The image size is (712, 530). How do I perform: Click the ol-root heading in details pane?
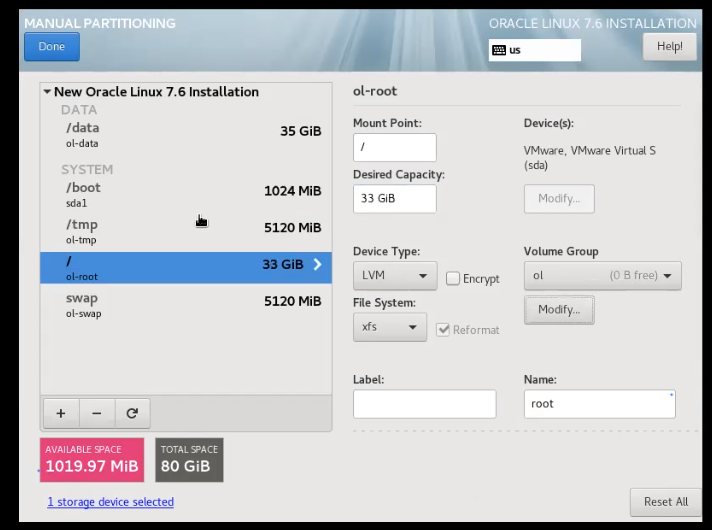[x=375, y=91]
